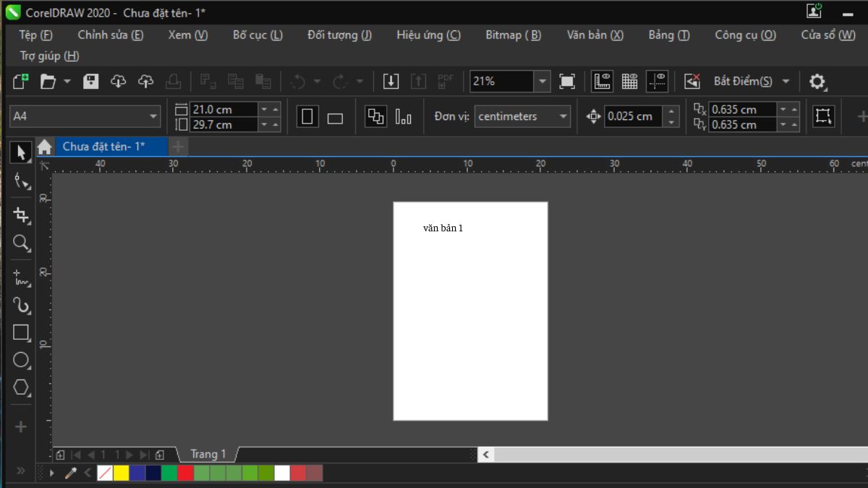Expand the redo history dropdown arrow
868x488 pixels.
(359, 81)
